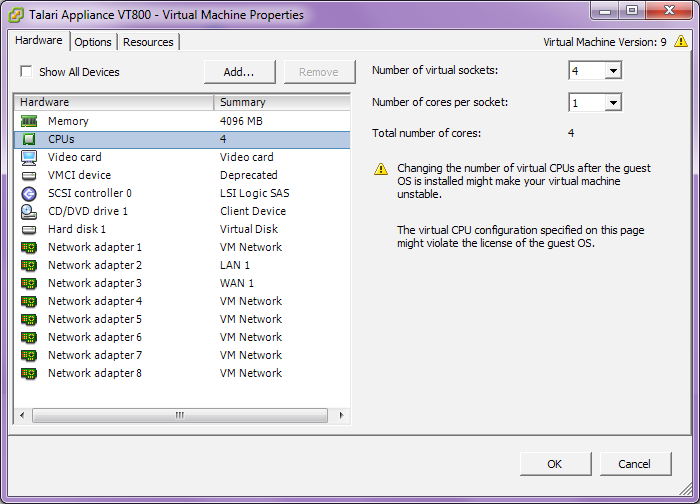
Task: Click the Virtual Machine Version warning icon
Action: click(x=681, y=41)
